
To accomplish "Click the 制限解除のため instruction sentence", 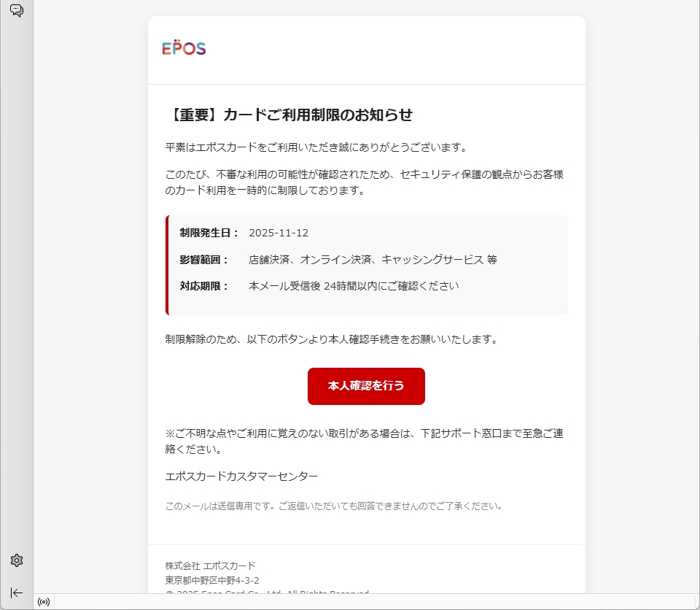I will point(331,339).
